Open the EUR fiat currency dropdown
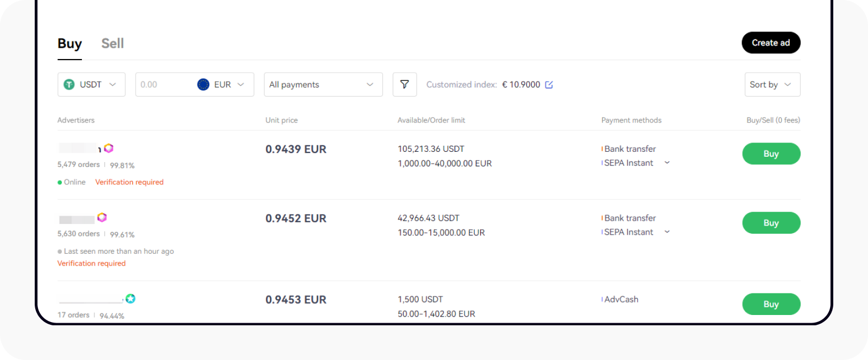The image size is (868, 360). tap(225, 85)
